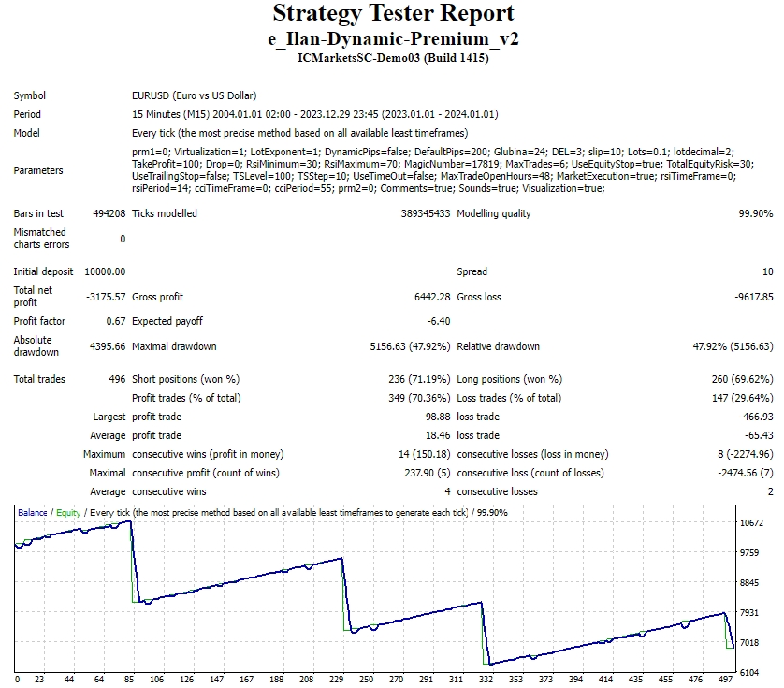
Task: Click the Equity legend label in chart
Action: 68,513
